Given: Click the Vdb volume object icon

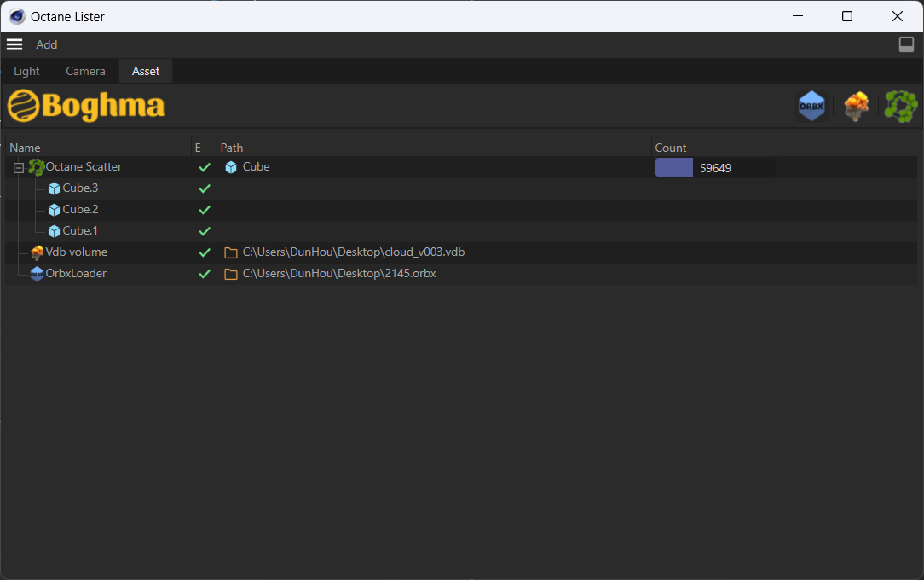Looking at the screenshot, I should pos(38,252).
